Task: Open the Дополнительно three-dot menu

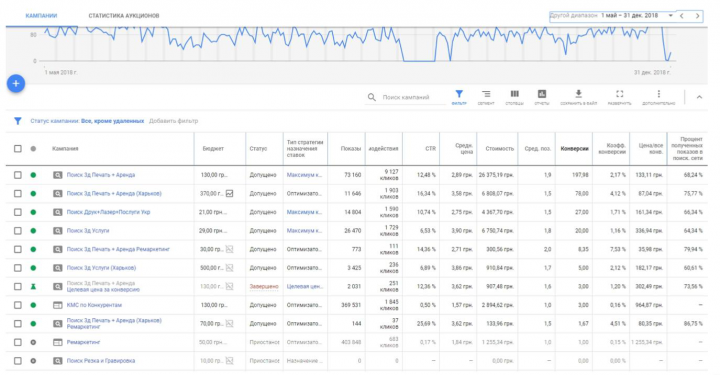Action: tap(658, 94)
